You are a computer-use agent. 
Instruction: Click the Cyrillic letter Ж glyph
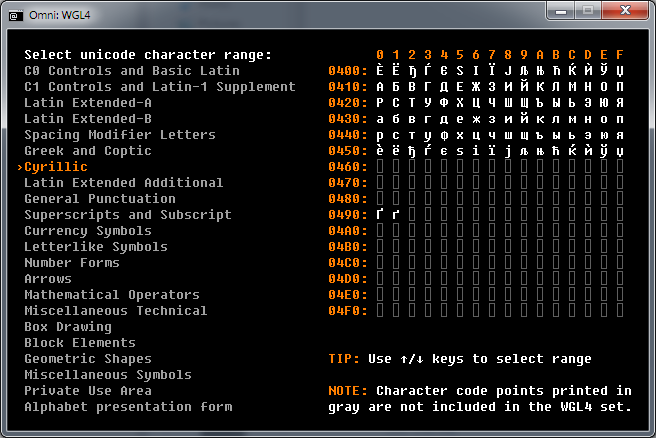(x=476, y=87)
